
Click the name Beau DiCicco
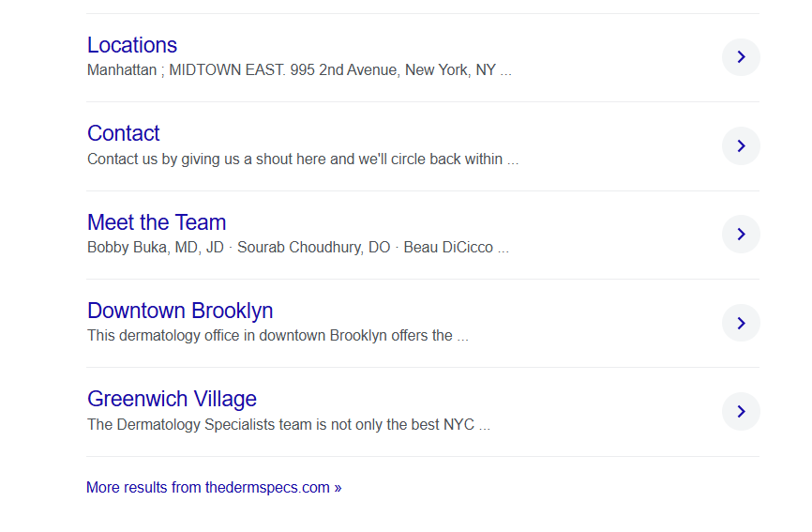coord(448,248)
